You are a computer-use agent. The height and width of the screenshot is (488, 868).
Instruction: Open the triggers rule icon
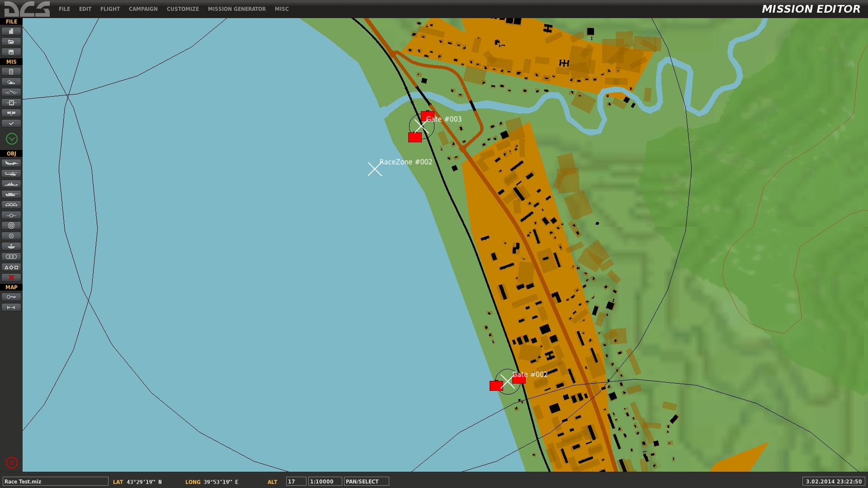[x=11, y=92]
